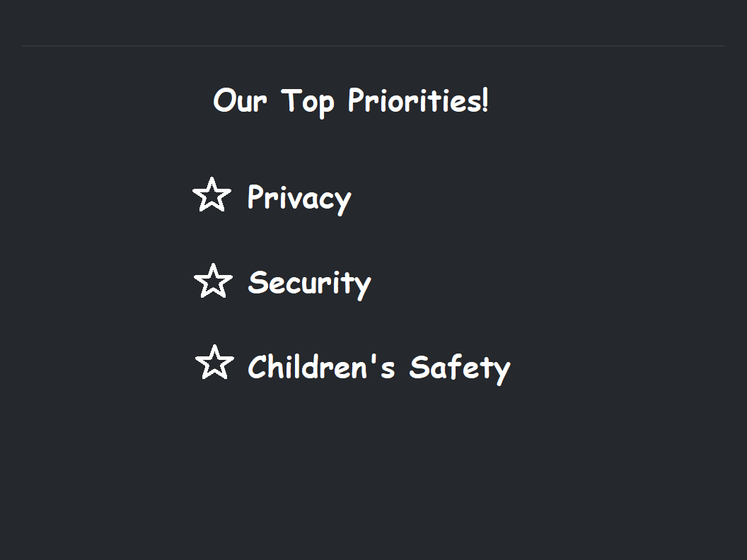The width and height of the screenshot is (747, 560).
Task: Select the Children's Safety label
Action: coord(379,368)
